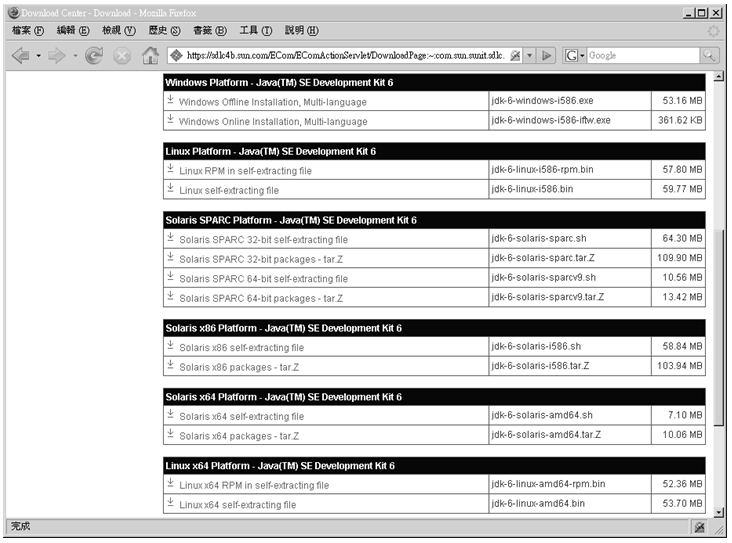Click the Go arrow button
Image resolution: width=732 pixels, height=543 pixels.
click(x=546, y=56)
